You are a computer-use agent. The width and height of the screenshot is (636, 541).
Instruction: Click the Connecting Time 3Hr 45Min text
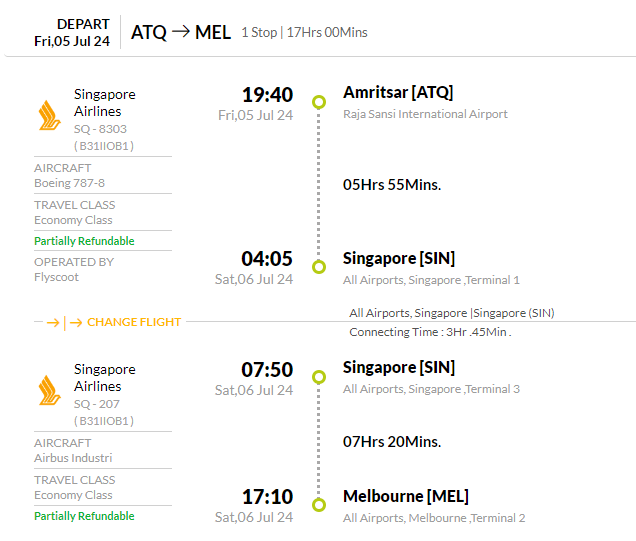(430, 332)
